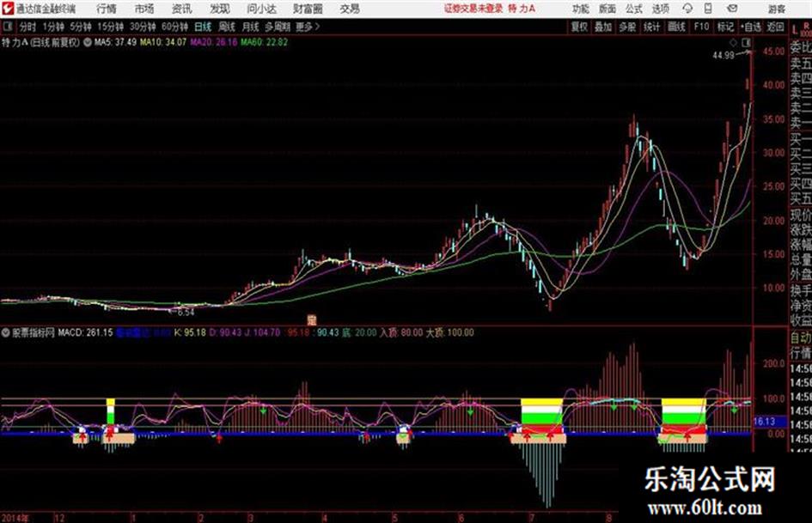Switch to the 周线 weekly tab

(227, 27)
